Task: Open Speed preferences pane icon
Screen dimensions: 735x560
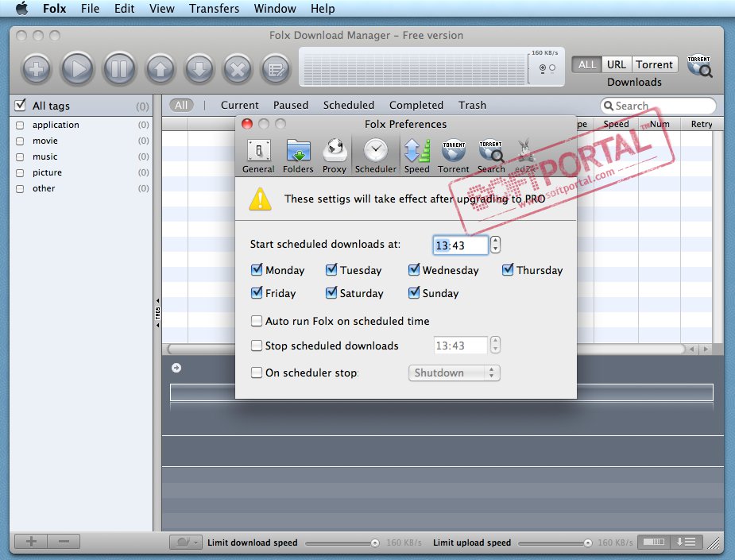Action: point(416,156)
